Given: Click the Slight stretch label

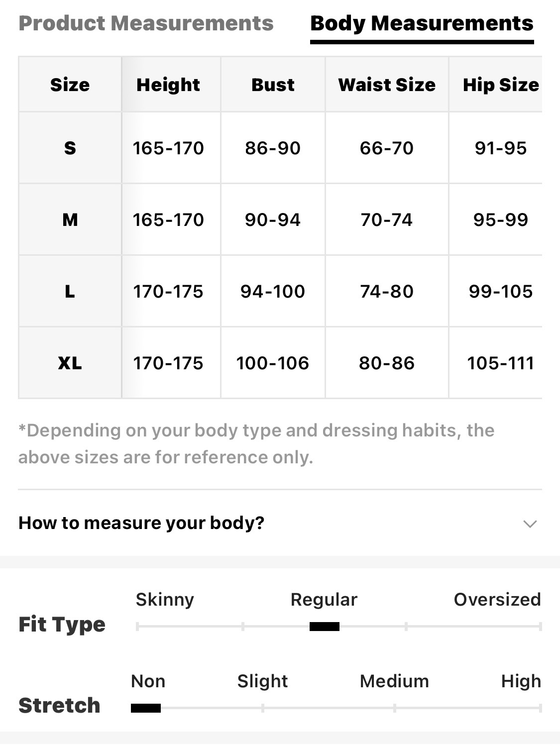Looking at the screenshot, I should [262, 681].
